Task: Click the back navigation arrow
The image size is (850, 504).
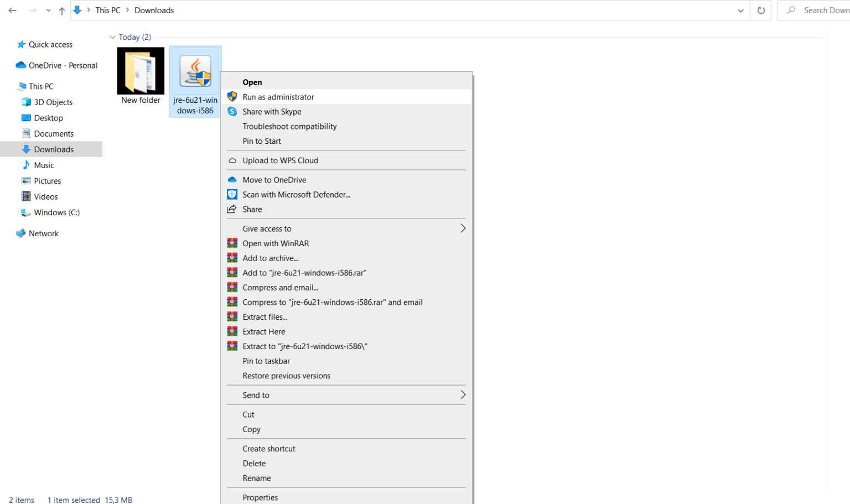Action: click(12, 10)
